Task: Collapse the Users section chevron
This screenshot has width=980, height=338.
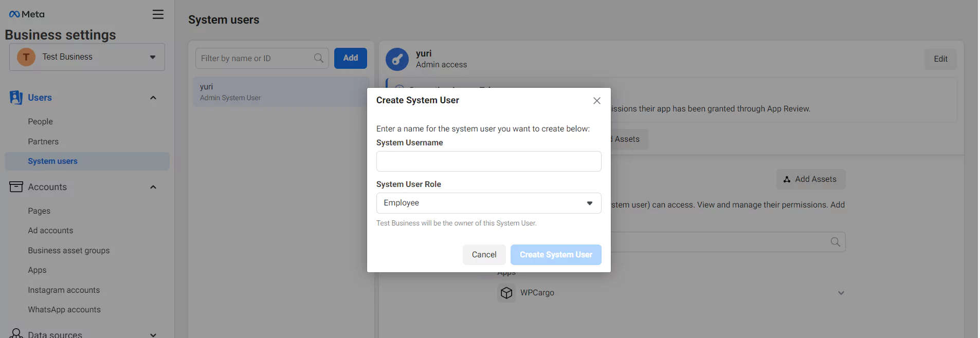Action: [x=153, y=98]
